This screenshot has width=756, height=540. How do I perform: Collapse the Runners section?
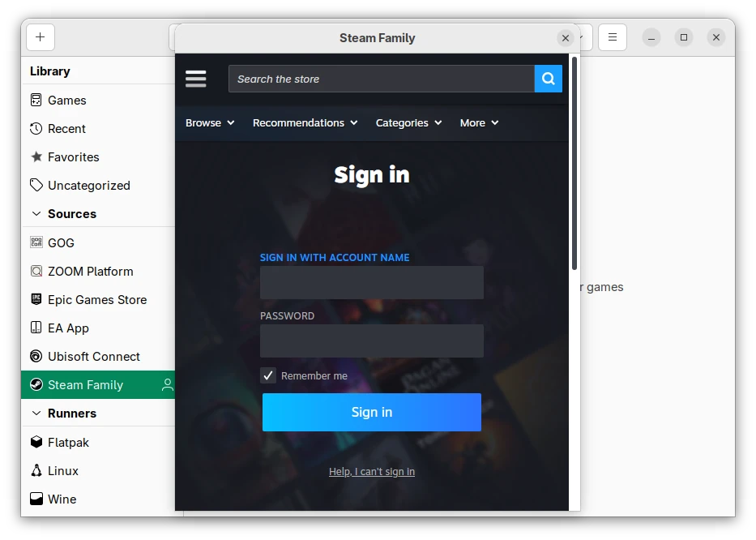click(x=36, y=414)
